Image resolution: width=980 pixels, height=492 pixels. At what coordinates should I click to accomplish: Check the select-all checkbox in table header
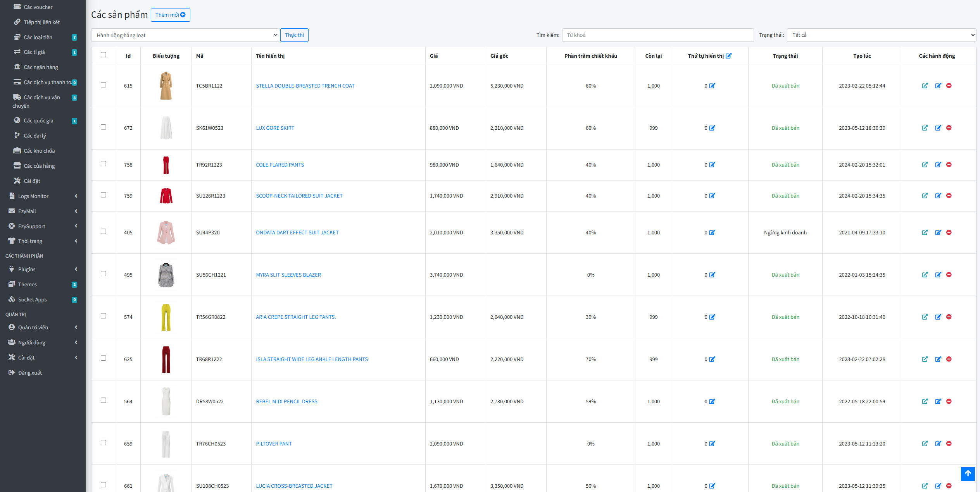(104, 55)
